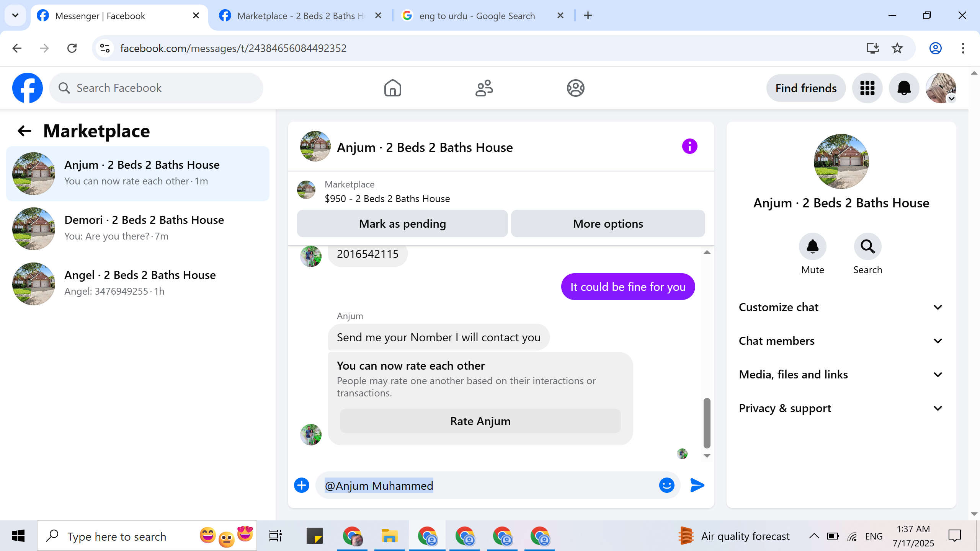Click the ENG language indicator

(874, 536)
